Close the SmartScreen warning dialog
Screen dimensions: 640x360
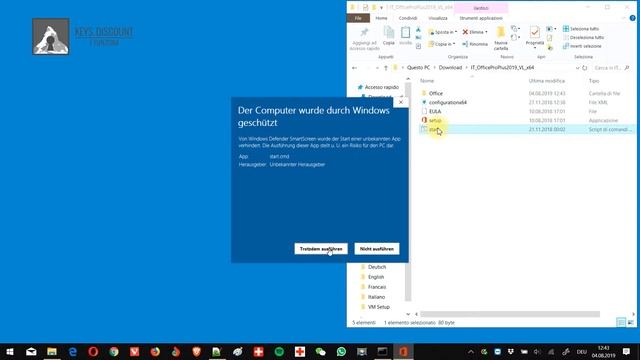pyautogui.click(x=401, y=102)
